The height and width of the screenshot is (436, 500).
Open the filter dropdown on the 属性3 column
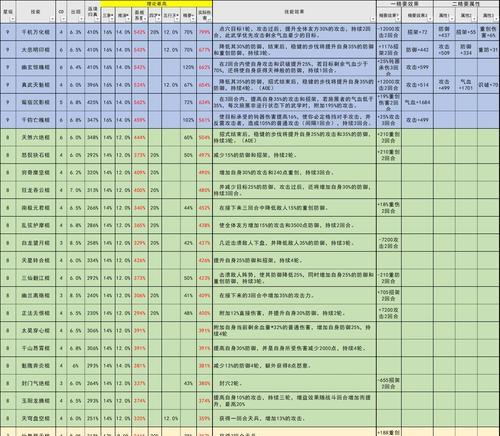click(x=497, y=19)
